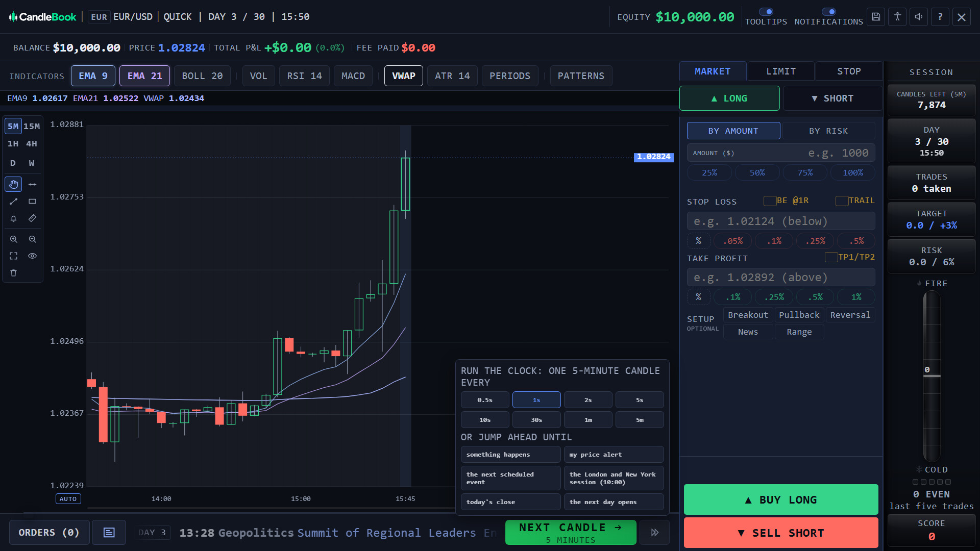The image size is (980, 551).
Task: Toggle the EMA 21 indicator
Action: pyautogui.click(x=144, y=76)
